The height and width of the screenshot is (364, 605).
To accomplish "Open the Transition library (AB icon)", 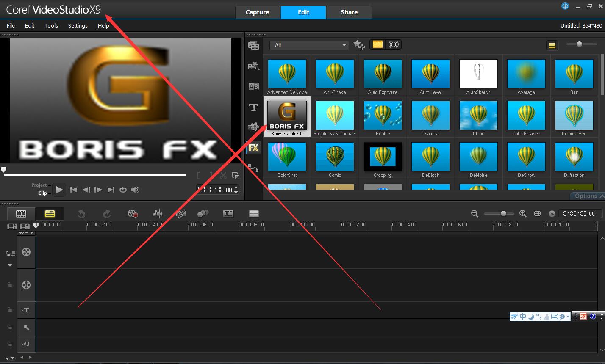I will click(x=253, y=86).
